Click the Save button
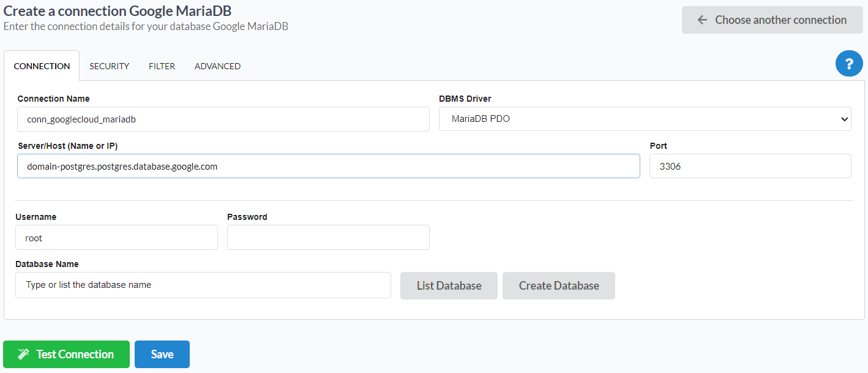Image resolution: width=868 pixels, height=373 pixels. pos(162,354)
